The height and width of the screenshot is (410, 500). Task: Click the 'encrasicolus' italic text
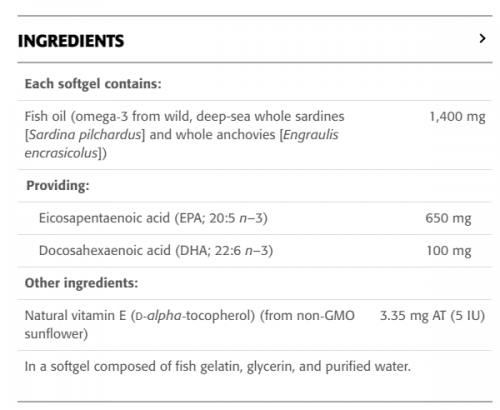(61, 153)
